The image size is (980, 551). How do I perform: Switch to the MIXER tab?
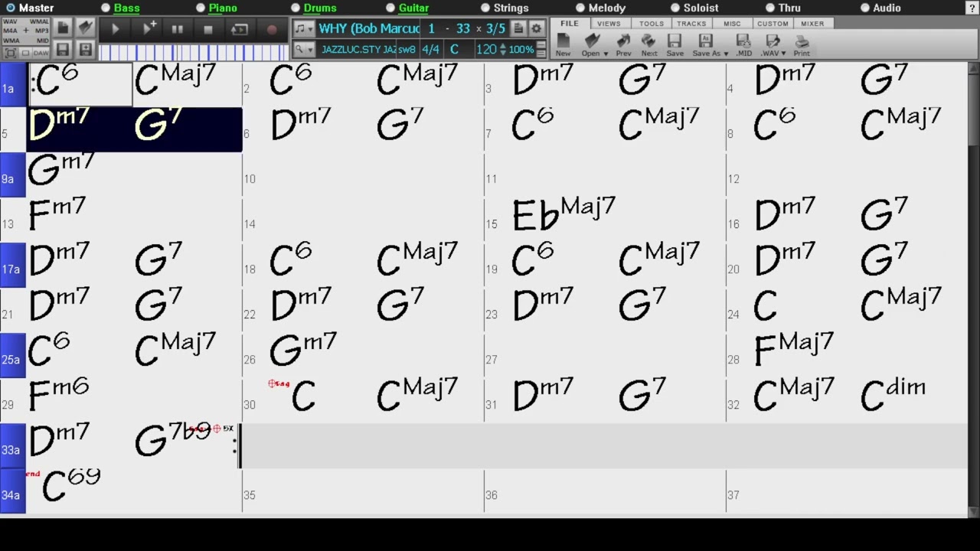(x=812, y=24)
